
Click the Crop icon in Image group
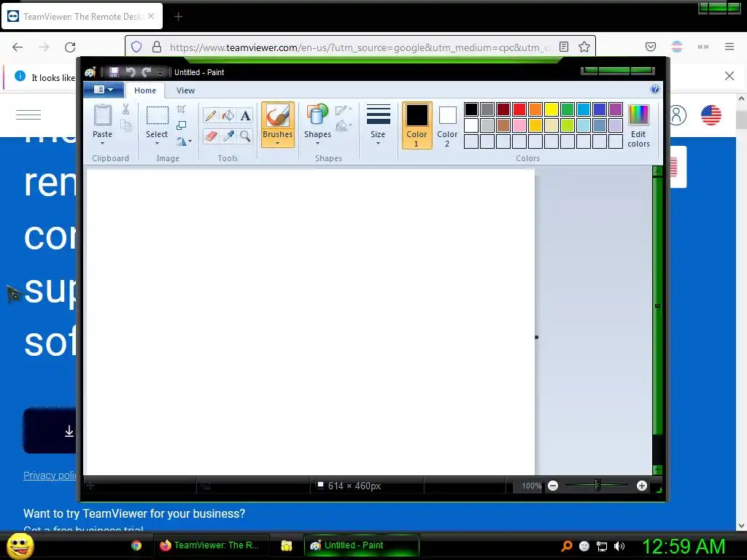[x=182, y=109]
